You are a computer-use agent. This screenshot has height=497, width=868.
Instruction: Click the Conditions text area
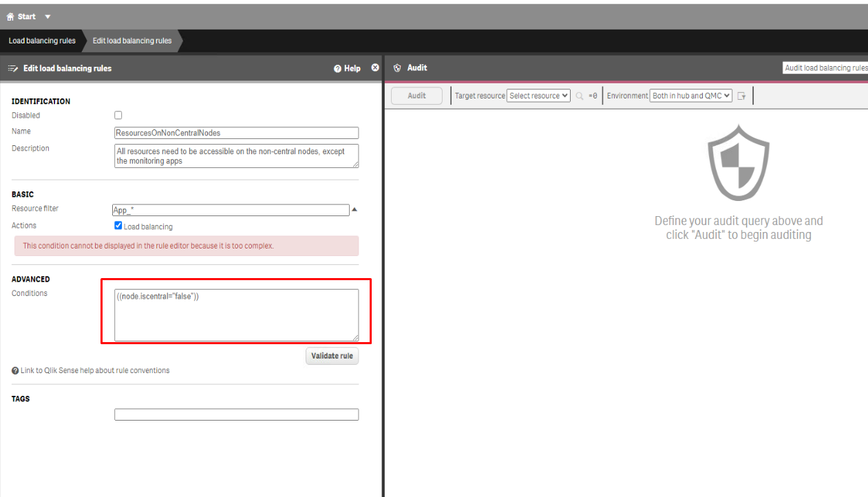tap(236, 315)
